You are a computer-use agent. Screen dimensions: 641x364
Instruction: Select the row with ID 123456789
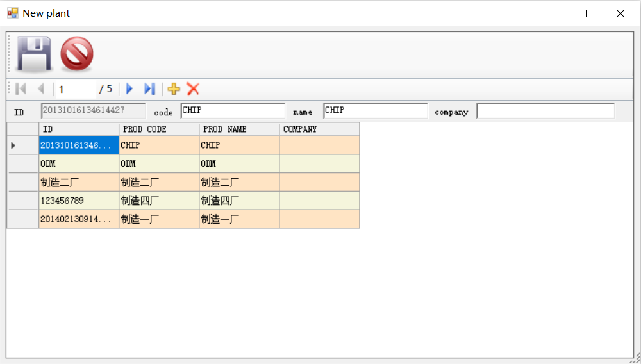(x=78, y=201)
